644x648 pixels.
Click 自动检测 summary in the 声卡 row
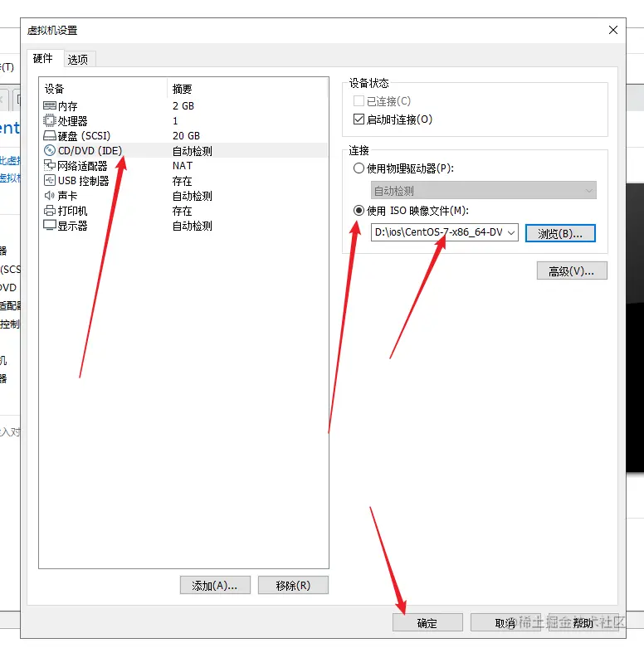pyautogui.click(x=193, y=196)
